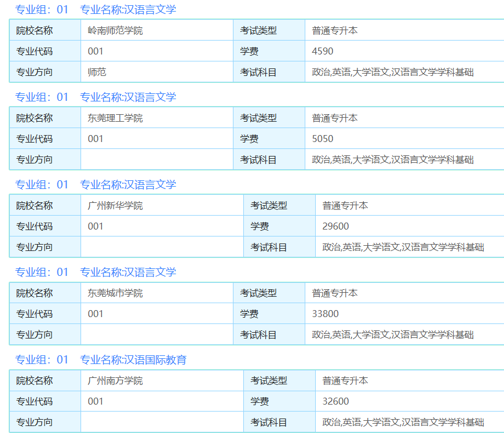Click major code 001 in 广州新华学院 table
The height and width of the screenshot is (433, 504).
point(96,226)
